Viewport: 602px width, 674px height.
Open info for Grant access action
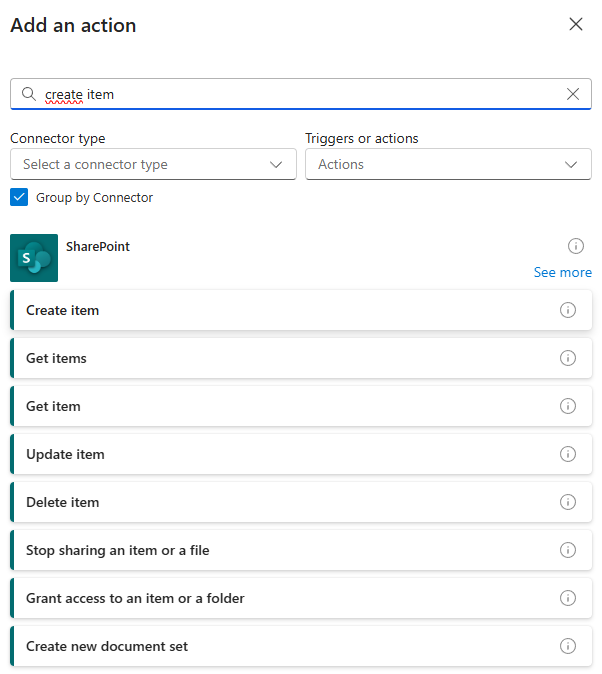pos(568,598)
